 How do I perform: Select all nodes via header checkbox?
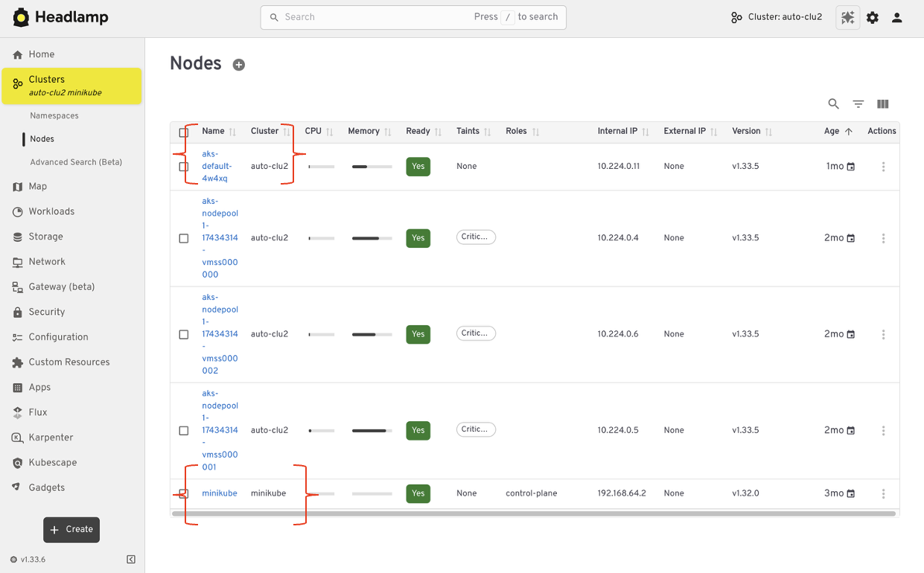(x=183, y=132)
